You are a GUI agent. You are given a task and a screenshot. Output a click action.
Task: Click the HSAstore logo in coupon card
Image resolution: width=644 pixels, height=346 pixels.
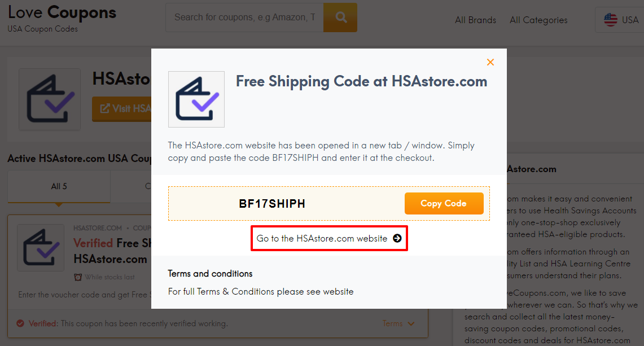coord(41,248)
